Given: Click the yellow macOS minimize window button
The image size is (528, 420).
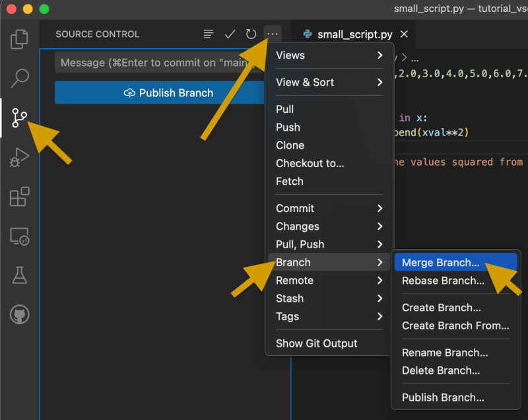Looking at the screenshot, I should pyautogui.click(x=28, y=9).
